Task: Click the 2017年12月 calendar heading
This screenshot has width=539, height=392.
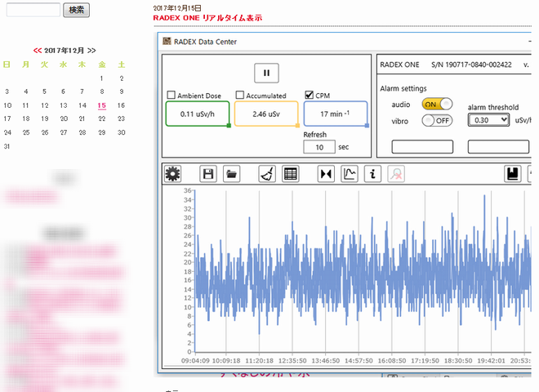Action: tap(65, 51)
